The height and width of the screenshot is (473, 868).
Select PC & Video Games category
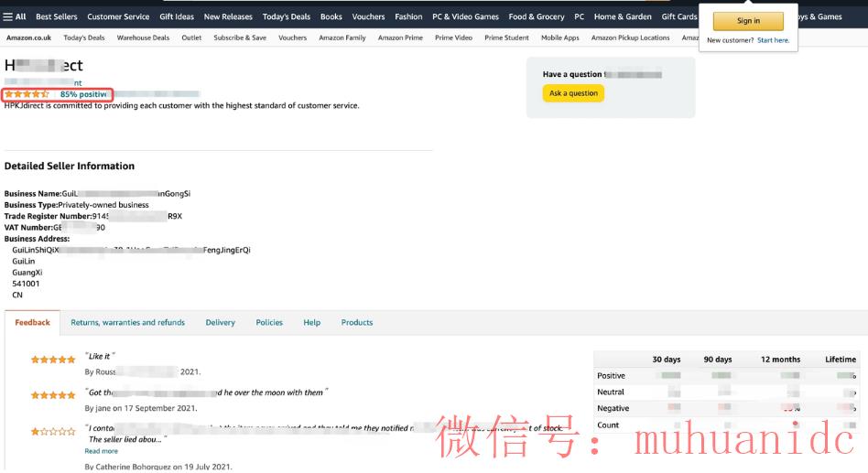pos(465,16)
